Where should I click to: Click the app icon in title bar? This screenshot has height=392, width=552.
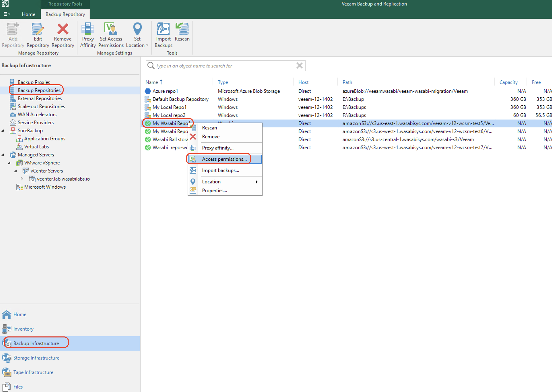coord(5,4)
